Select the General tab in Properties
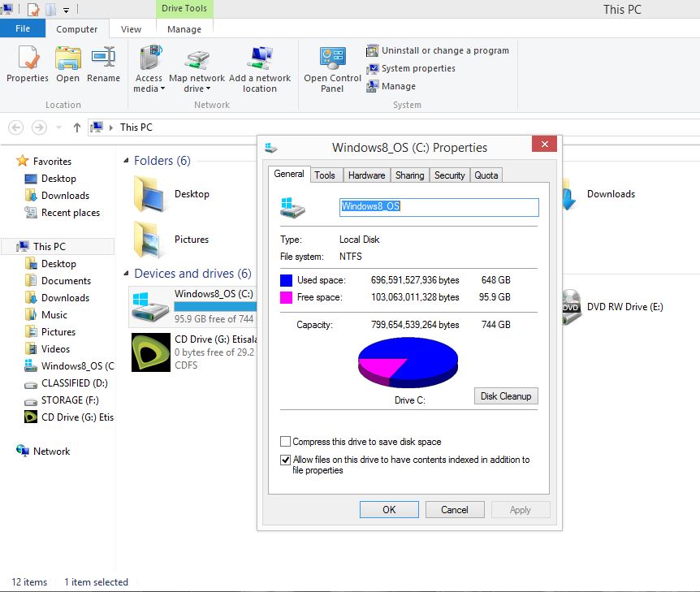The image size is (700, 592). [x=289, y=174]
